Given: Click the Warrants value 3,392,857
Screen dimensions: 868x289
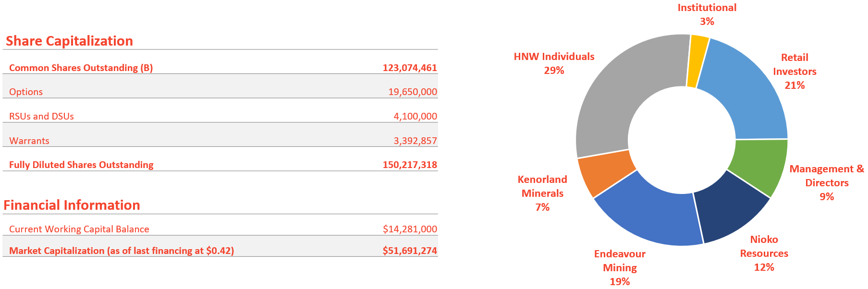Looking at the screenshot, I should pyautogui.click(x=415, y=141).
